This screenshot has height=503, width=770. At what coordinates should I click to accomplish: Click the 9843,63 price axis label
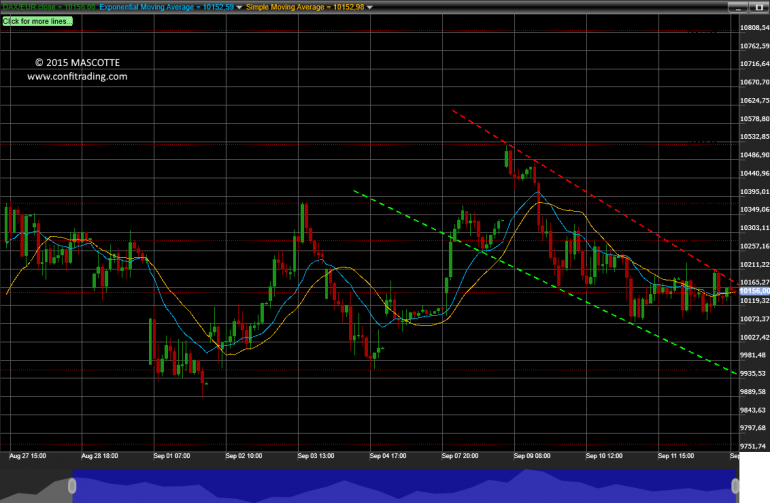click(753, 410)
